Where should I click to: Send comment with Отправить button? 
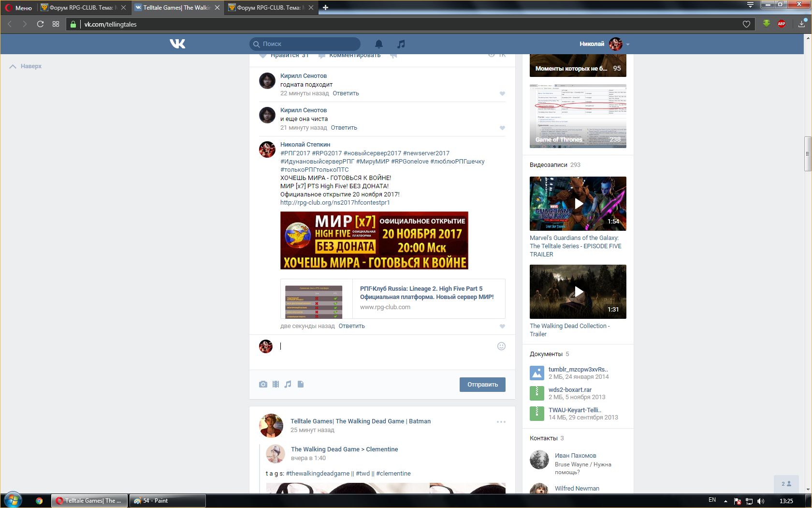[x=482, y=385]
